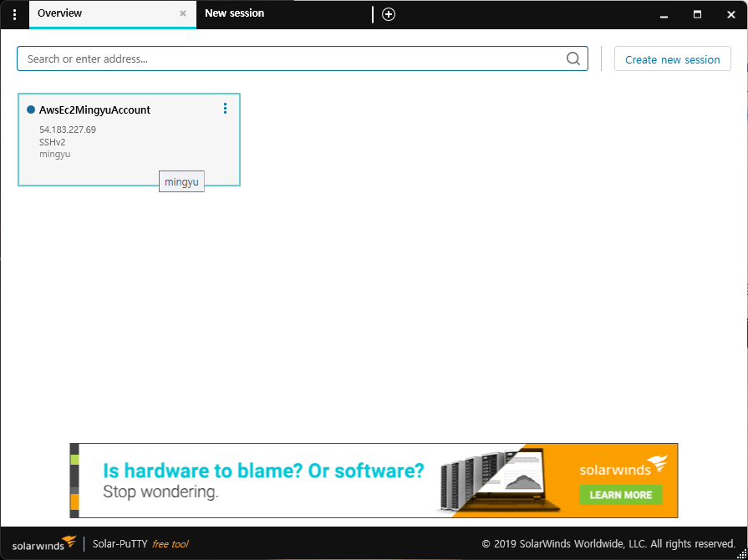Viewport: 748px width, 560px height.
Task: Maximize the Solar-PuTTY window
Action: pos(697,14)
